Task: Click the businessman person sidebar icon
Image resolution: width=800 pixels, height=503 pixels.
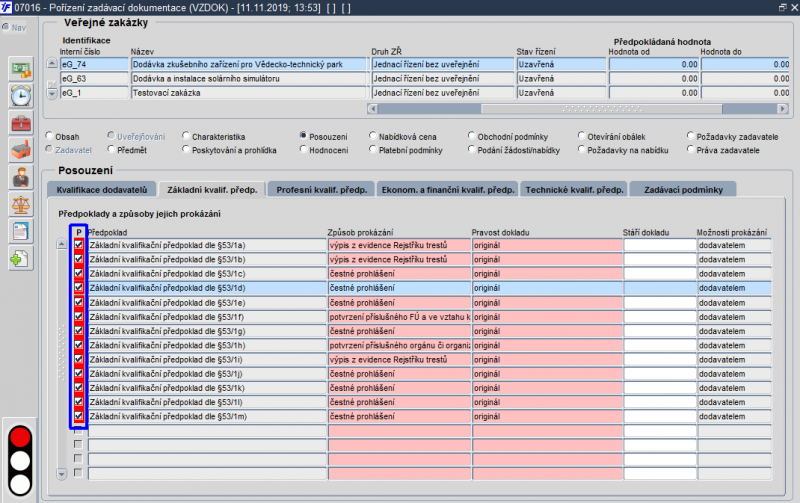Action: pyautogui.click(x=21, y=178)
